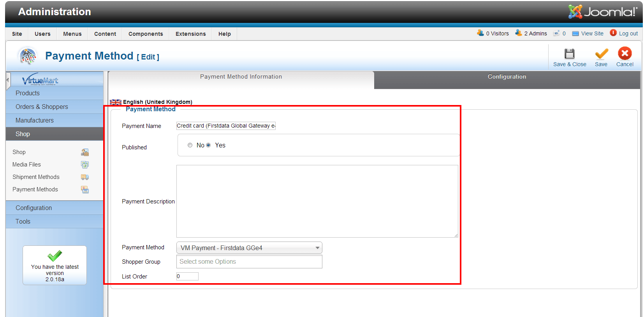Click into the Payment Name field
Image resolution: width=644 pixels, height=317 pixels.
(x=226, y=126)
